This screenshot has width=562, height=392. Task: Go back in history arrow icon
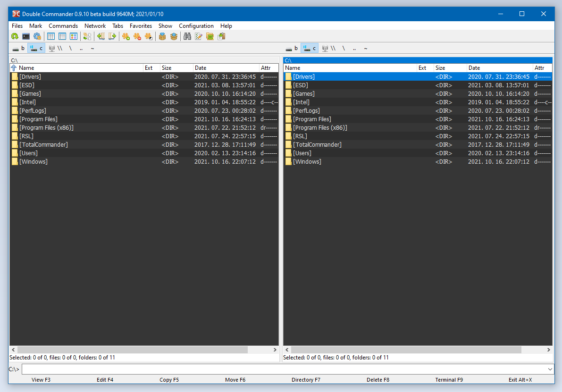pos(101,36)
